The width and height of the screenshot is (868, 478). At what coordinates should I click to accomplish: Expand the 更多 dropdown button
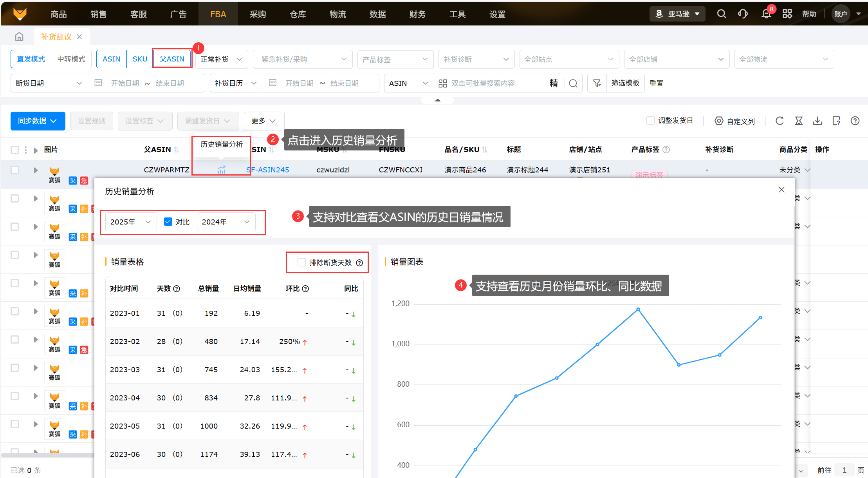(x=263, y=121)
